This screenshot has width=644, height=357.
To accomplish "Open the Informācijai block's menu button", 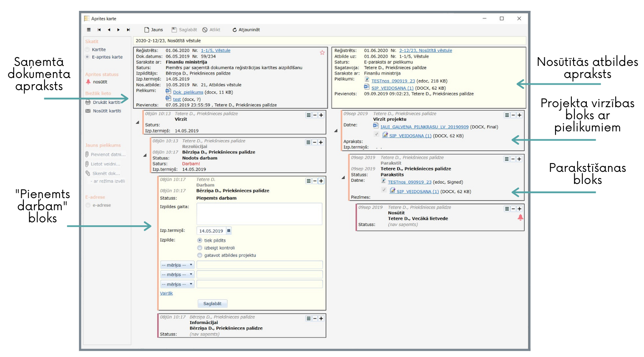I will [x=308, y=318].
